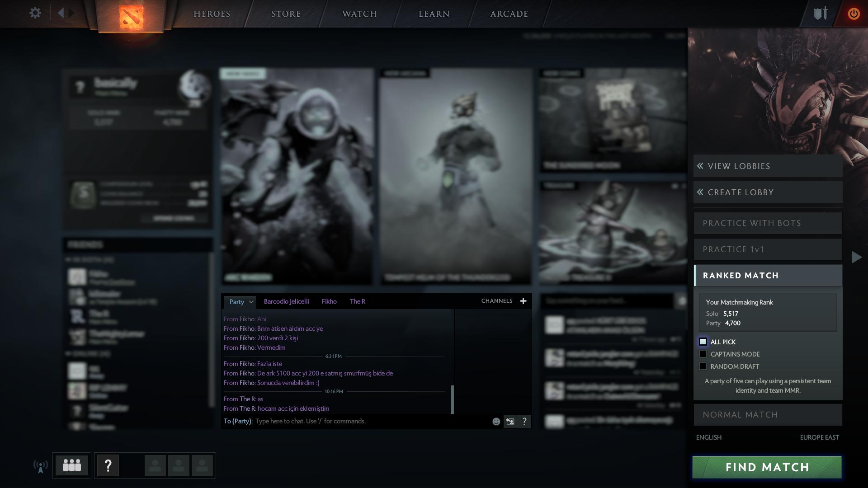Expand the Ranked Match section

coord(768,276)
